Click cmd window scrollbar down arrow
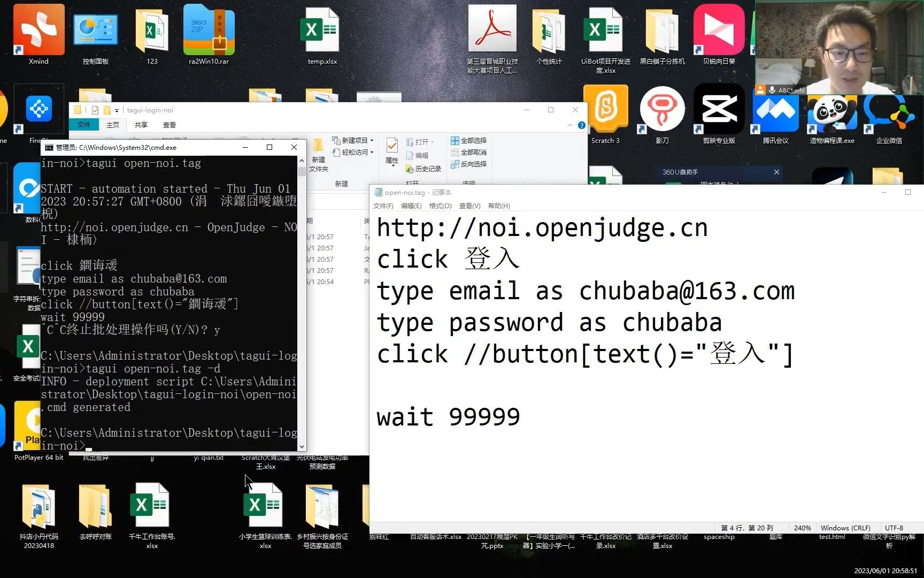Screen dimensions: 924x578 [302, 446]
